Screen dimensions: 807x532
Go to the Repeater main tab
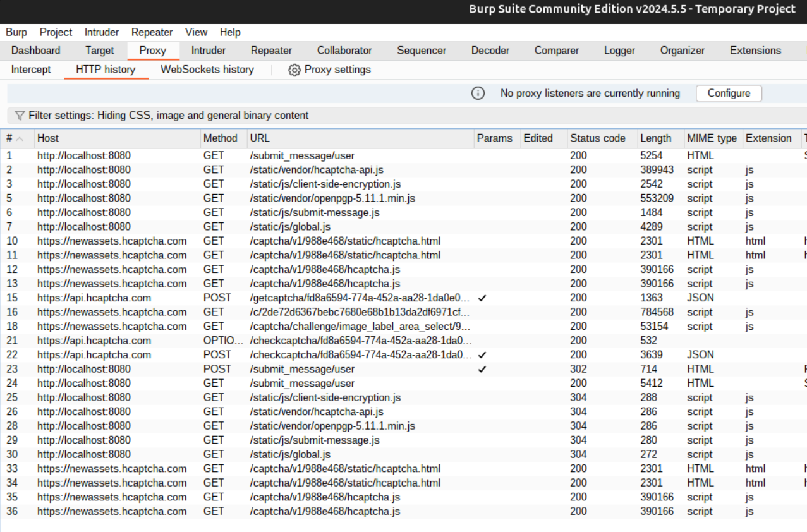(271, 51)
